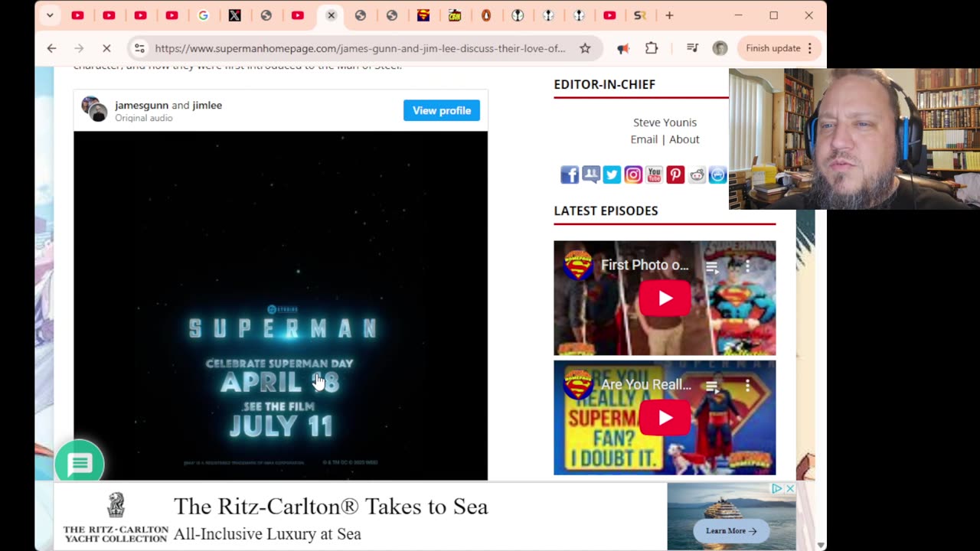Open Chrome three-dot menu
The image size is (980, 551).
click(x=809, y=48)
